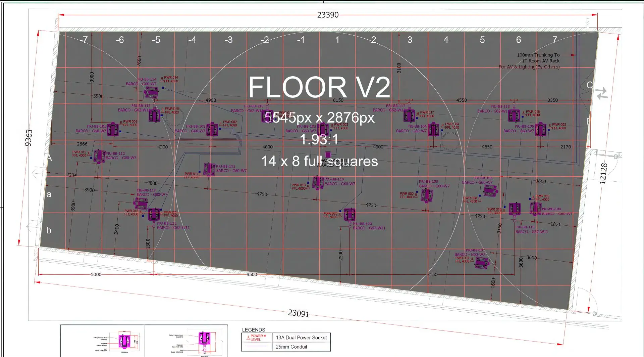Image resolution: width=644 pixels, height=357 pixels.
Task: Click grid row label b
Action: [x=49, y=230]
